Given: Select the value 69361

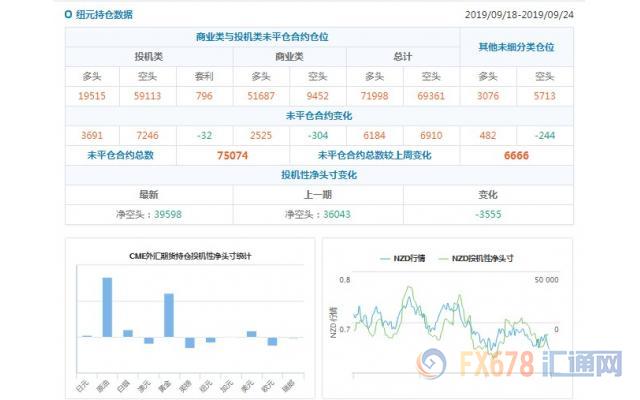Looking at the screenshot, I should (431, 96).
